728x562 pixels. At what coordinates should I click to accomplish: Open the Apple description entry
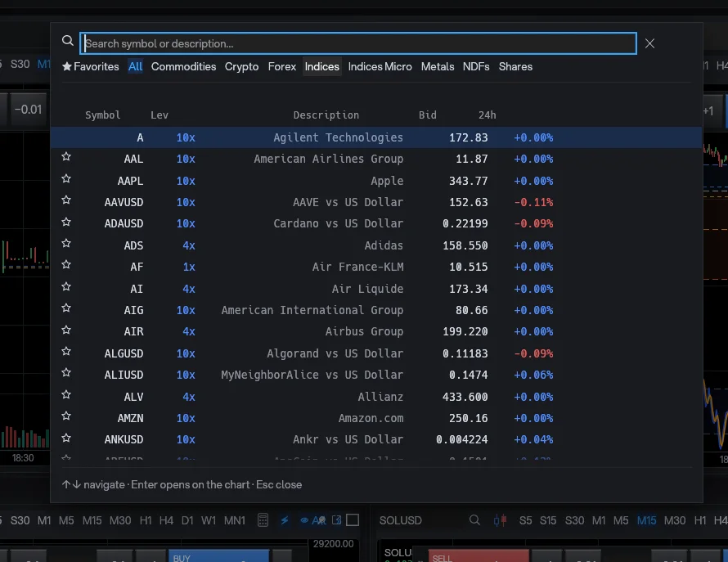pyautogui.click(x=387, y=181)
